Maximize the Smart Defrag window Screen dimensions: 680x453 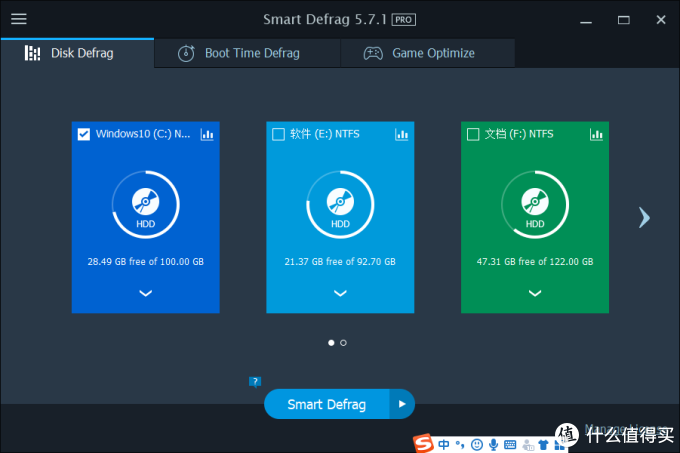624,20
